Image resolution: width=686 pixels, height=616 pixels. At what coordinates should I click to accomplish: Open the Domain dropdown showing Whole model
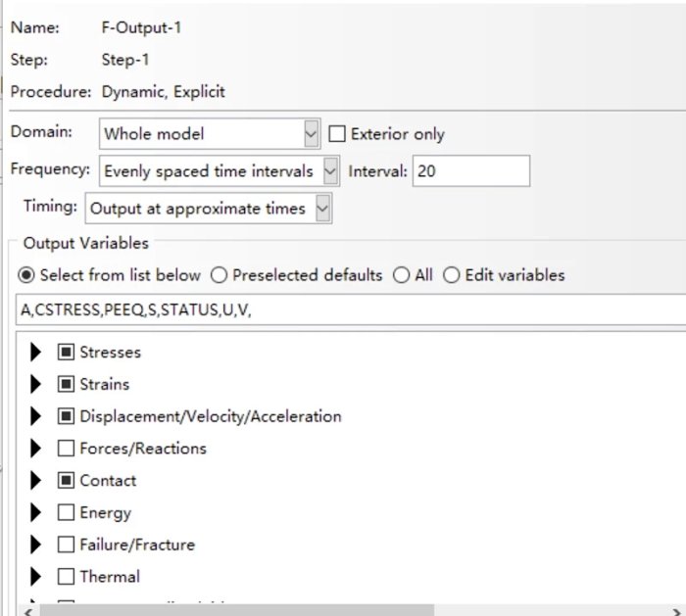point(210,134)
